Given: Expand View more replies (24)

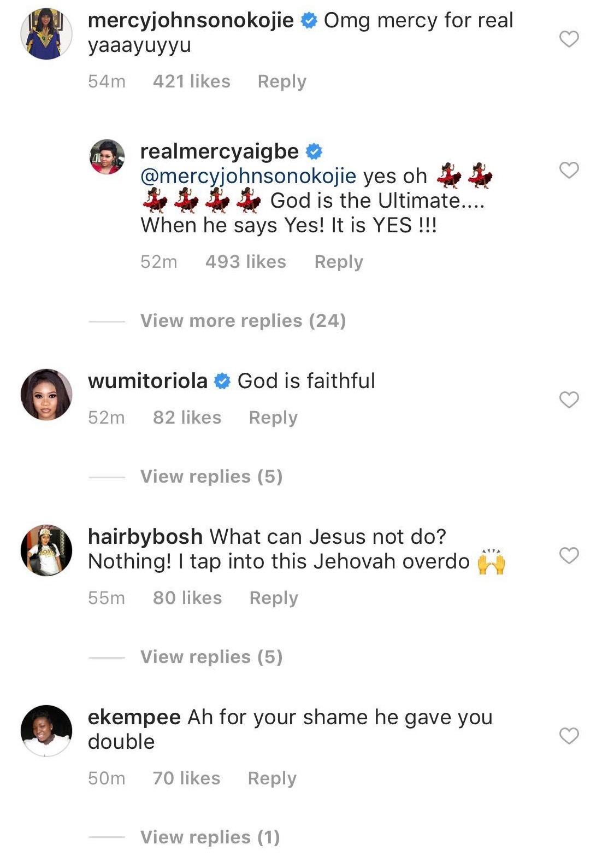Looking at the screenshot, I should tap(243, 321).
